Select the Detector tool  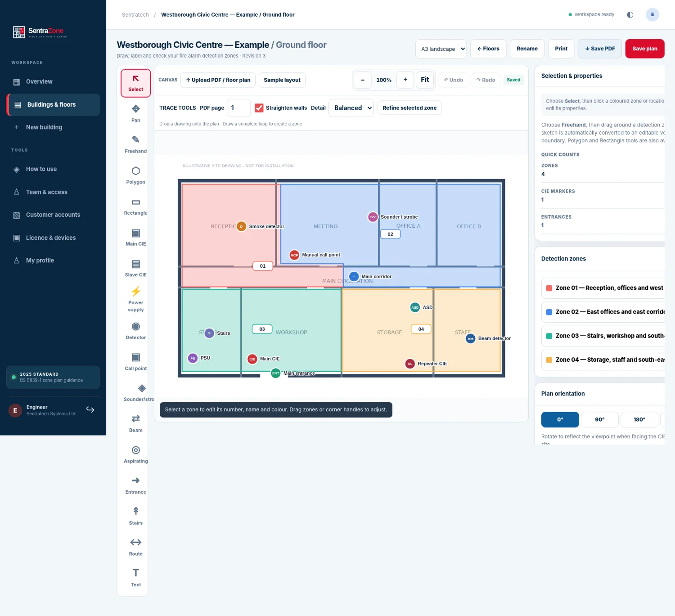coord(135,331)
